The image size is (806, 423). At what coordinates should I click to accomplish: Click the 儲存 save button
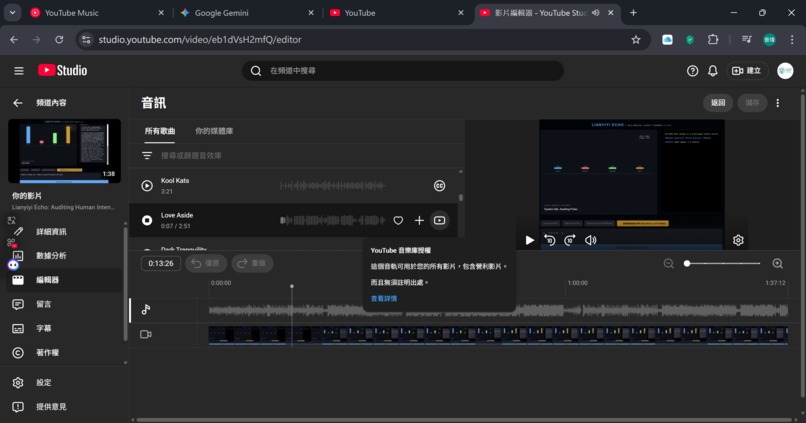pyautogui.click(x=752, y=103)
